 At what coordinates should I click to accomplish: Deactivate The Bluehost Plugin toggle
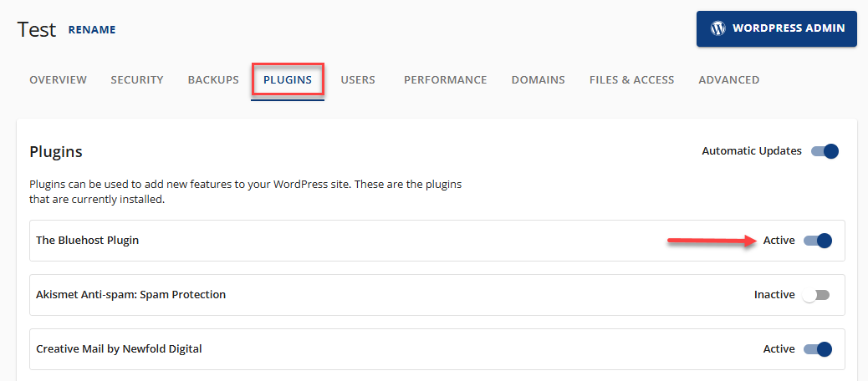[x=818, y=241]
